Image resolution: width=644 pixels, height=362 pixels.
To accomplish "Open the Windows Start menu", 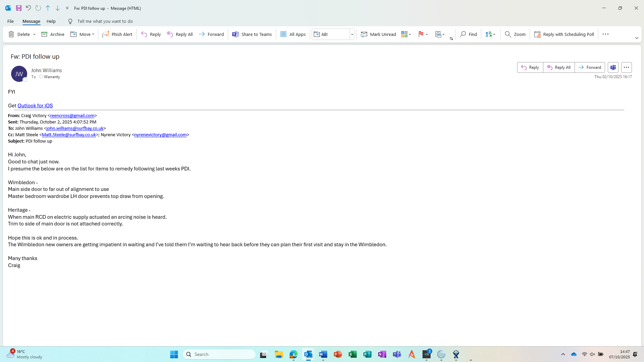I will pyautogui.click(x=174, y=354).
